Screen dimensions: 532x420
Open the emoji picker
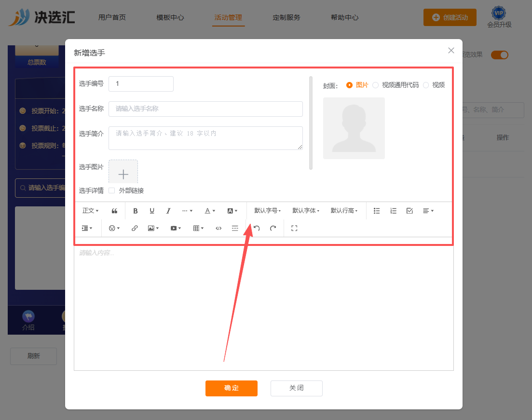[x=114, y=228]
